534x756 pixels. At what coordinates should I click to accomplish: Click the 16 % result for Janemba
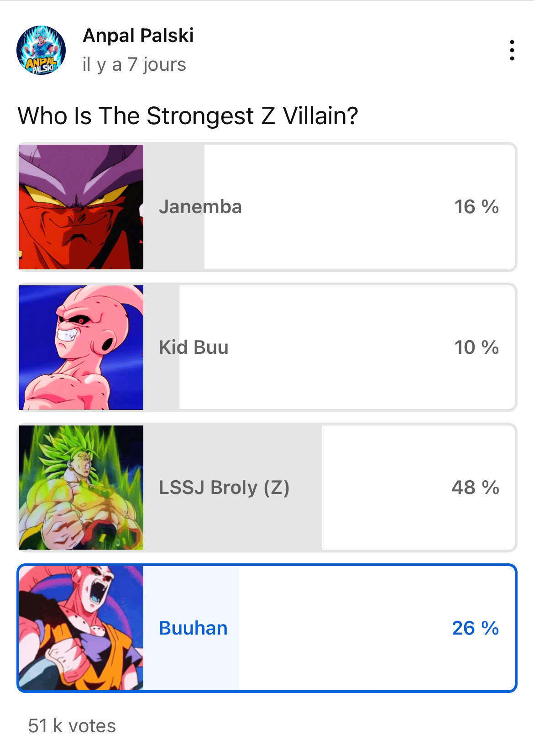[x=476, y=207]
